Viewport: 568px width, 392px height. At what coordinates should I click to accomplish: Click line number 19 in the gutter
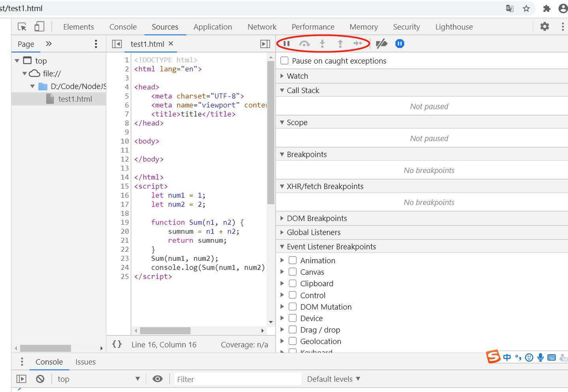click(x=125, y=222)
